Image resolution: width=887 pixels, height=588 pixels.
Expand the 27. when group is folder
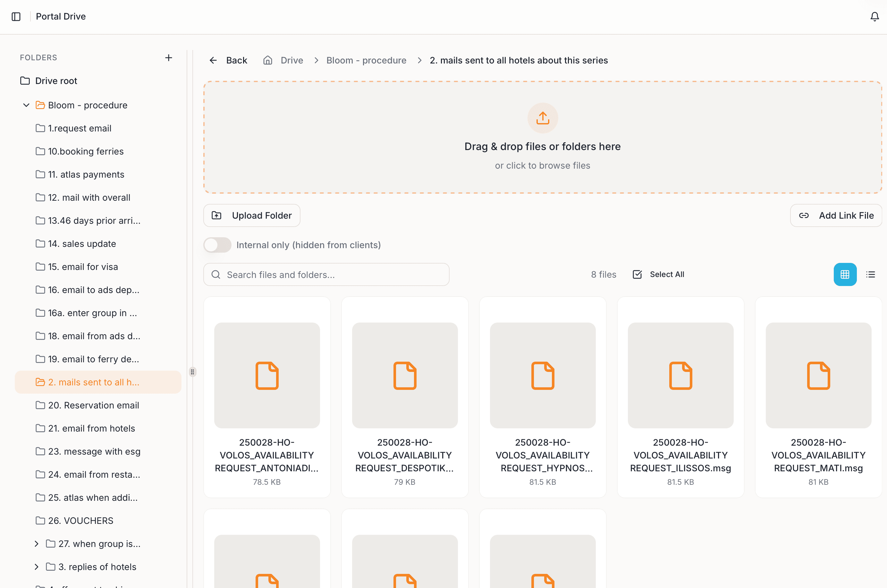tap(36, 544)
